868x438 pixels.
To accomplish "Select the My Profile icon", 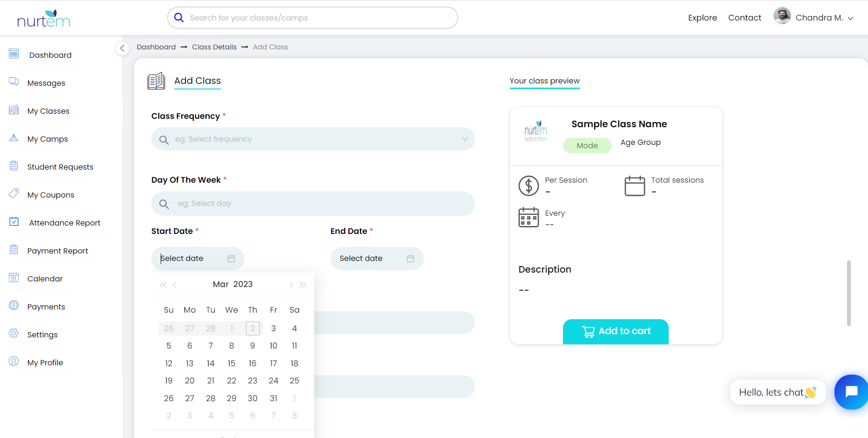I will tap(14, 361).
